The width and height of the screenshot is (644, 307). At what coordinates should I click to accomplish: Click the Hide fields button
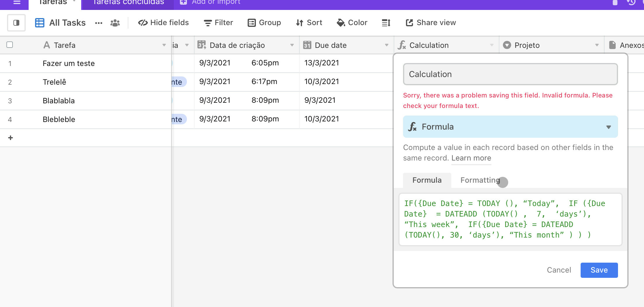(164, 22)
